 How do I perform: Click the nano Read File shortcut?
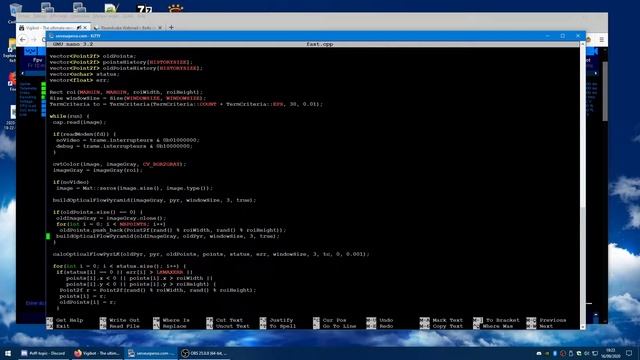(x=124, y=327)
